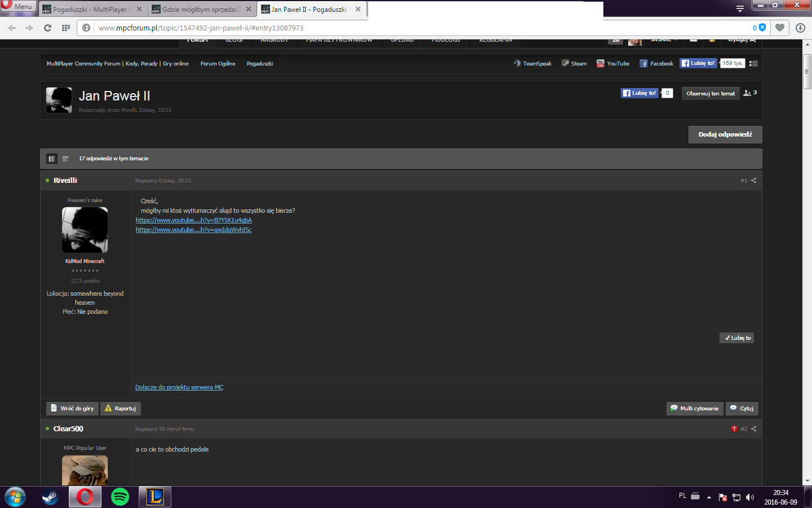Open the volume control in system tray
Viewport: 812px width, 508px height.
click(x=750, y=497)
